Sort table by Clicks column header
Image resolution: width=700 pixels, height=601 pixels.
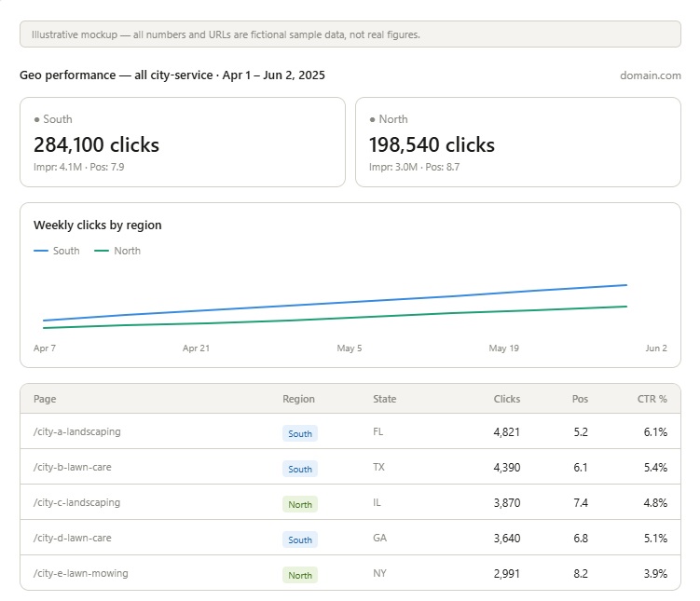tap(507, 399)
